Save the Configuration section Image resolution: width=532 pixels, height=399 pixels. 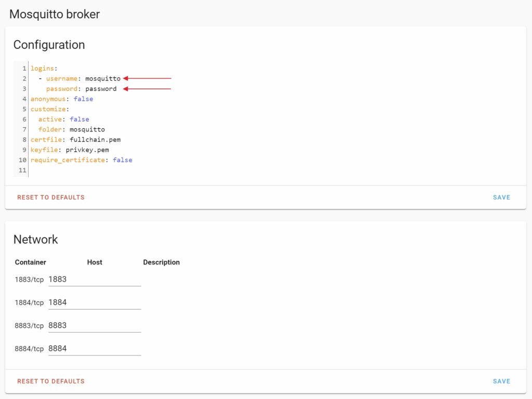point(501,197)
